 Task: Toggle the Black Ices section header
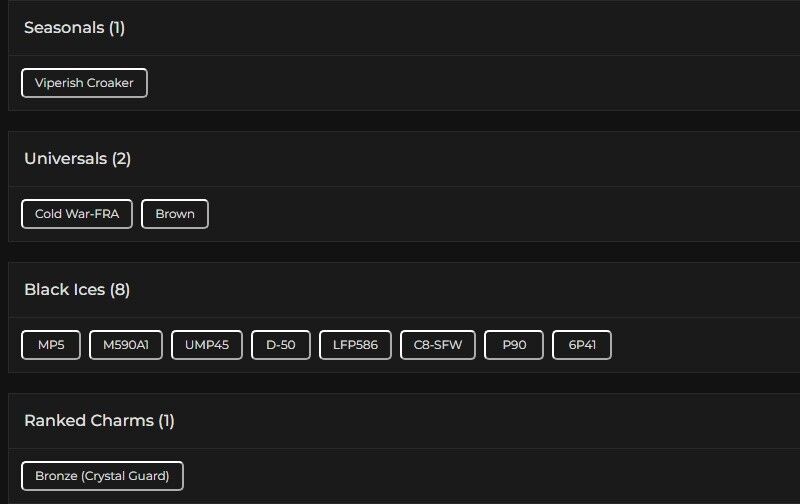(64, 290)
